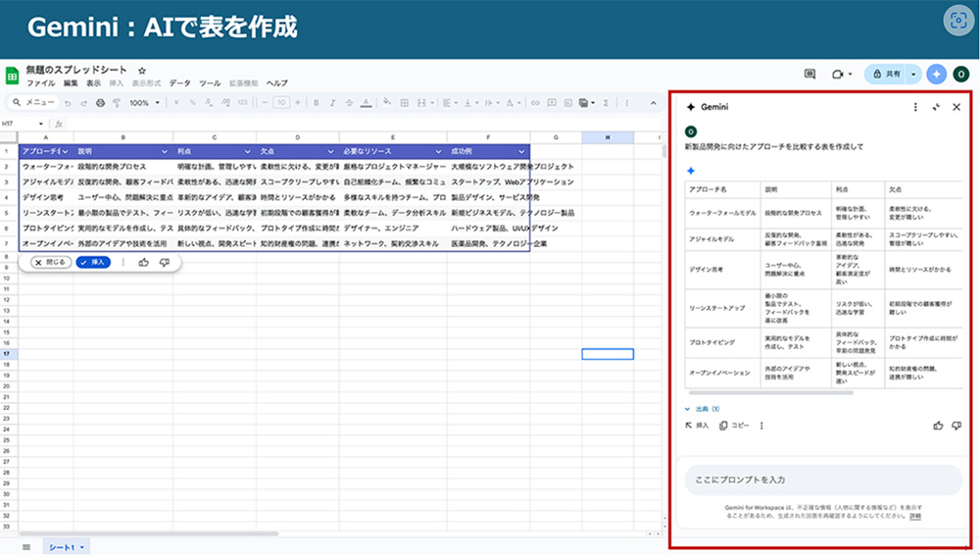The width and height of the screenshot is (980, 559).
Task: Toggle bold formatting
Action: click(317, 103)
